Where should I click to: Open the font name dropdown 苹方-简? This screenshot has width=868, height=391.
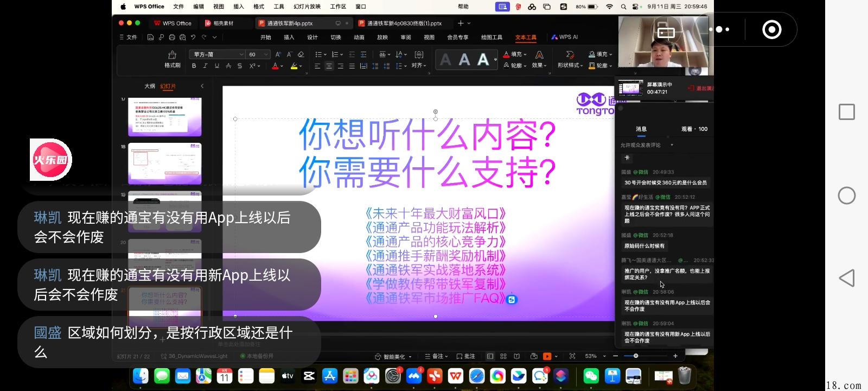coord(218,54)
